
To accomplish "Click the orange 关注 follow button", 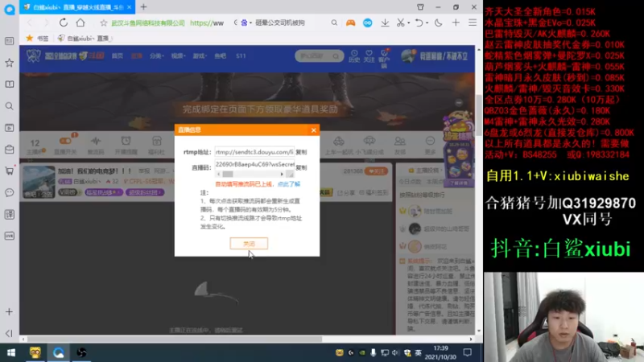I will tap(376, 171).
